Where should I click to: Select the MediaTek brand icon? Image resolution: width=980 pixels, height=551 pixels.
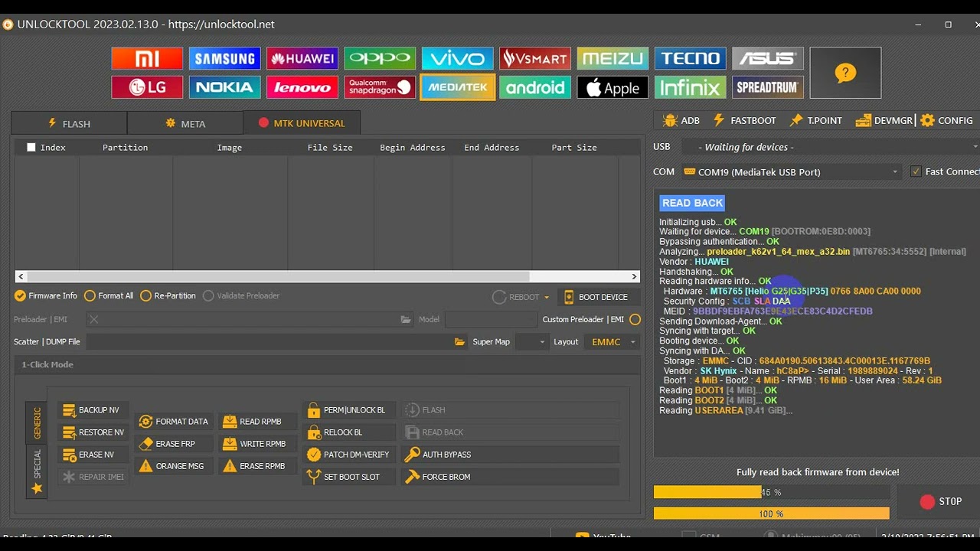458,87
